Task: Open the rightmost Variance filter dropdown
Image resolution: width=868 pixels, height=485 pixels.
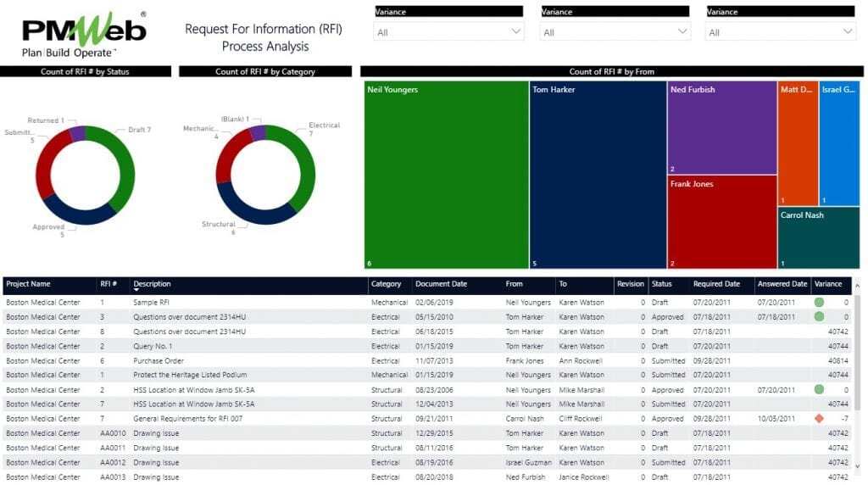Action: point(781,32)
